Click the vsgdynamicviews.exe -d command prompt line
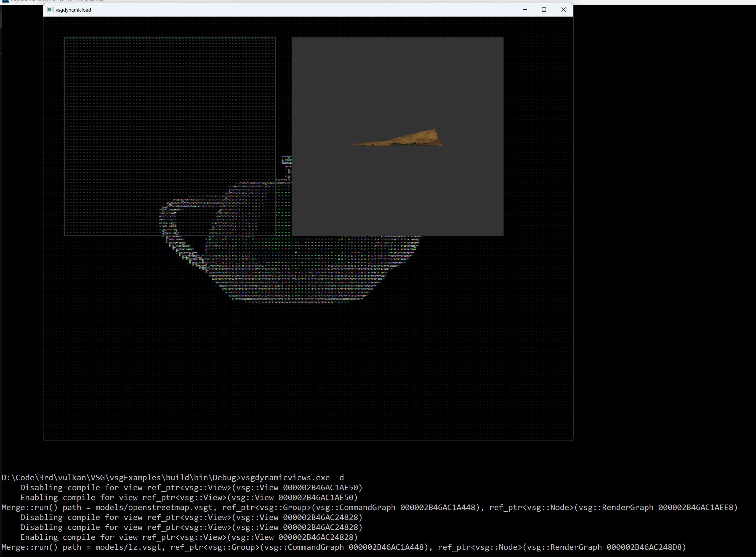The height and width of the screenshot is (557, 756). click(172, 477)
